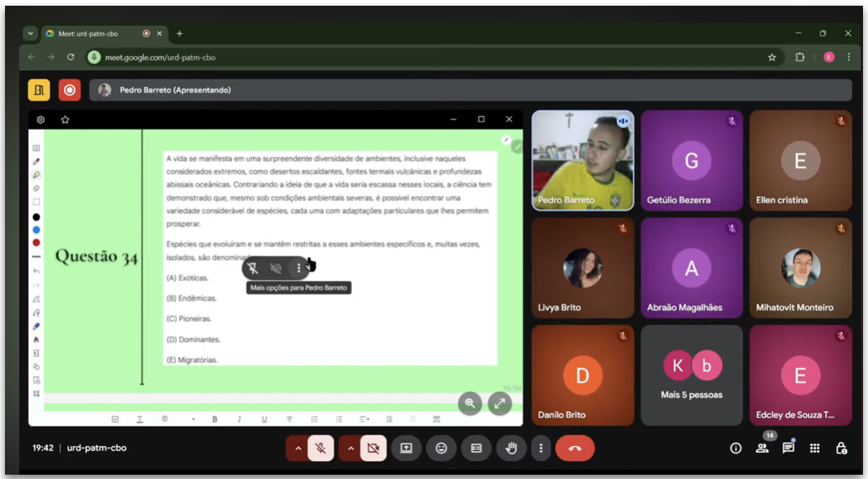Click the red leave call button
Viewport: 868px width, 479px height.
(574, 448)
